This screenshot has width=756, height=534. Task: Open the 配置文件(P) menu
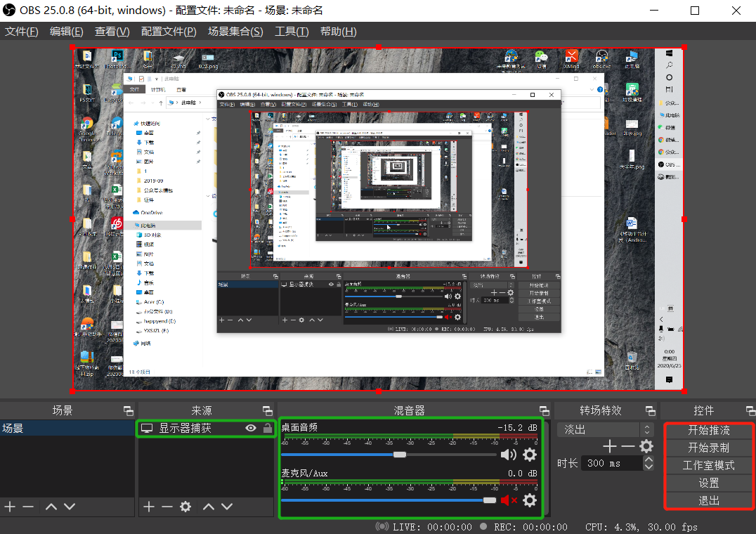(x=169, y=32)
